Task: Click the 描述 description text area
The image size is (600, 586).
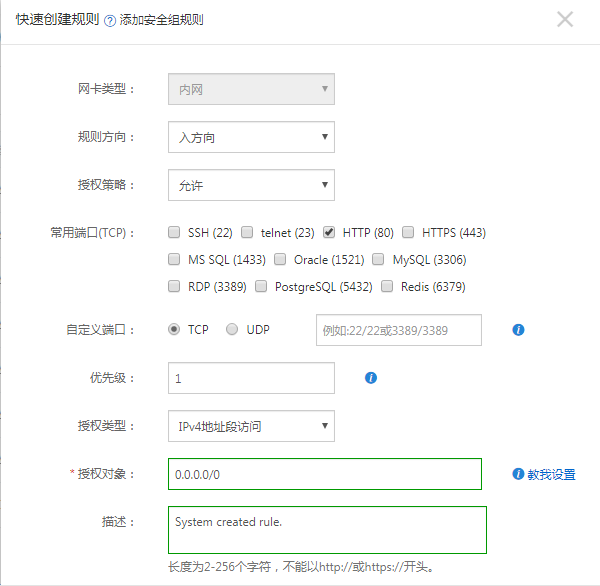Action: coord(327,529)
